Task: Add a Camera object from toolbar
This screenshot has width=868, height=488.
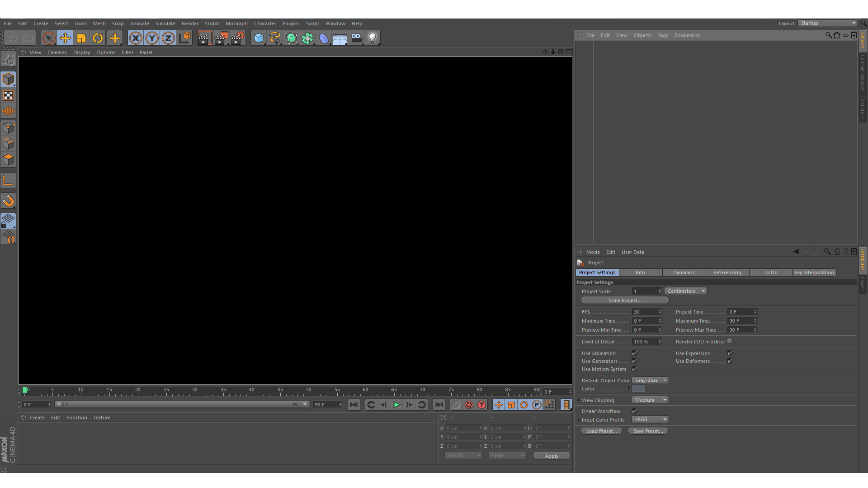Action: tap(357, 38)
